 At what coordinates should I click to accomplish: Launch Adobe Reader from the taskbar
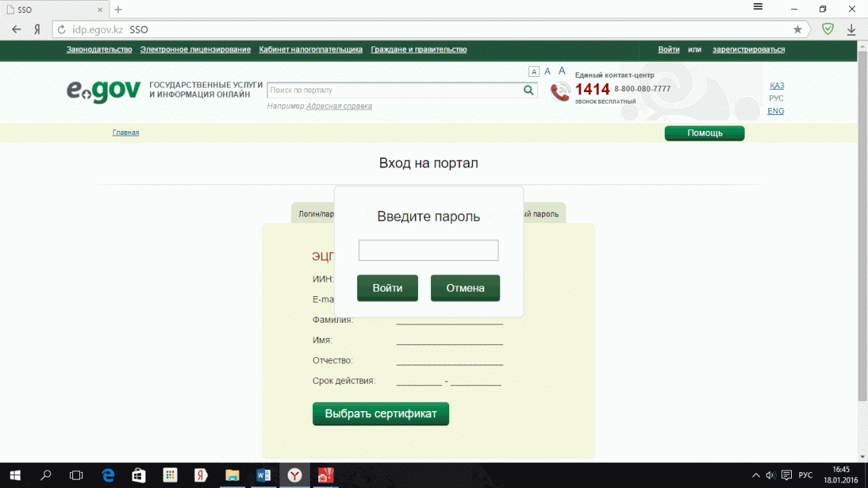tap(325, 475)
